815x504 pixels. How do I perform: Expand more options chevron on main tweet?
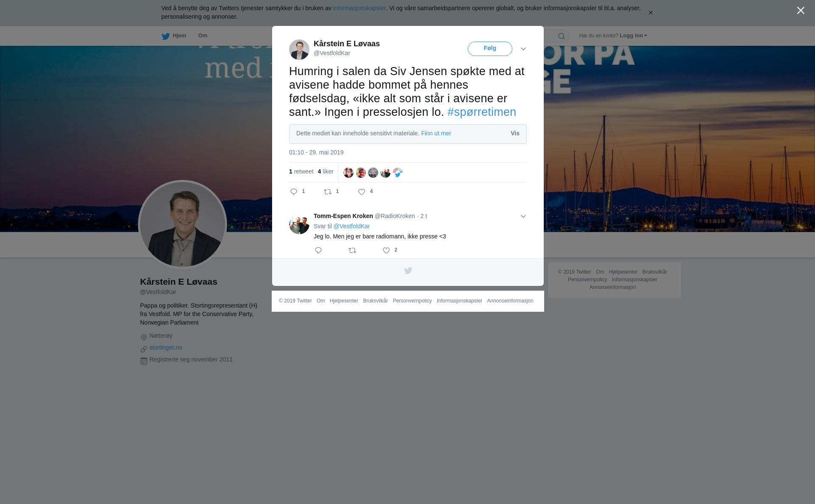click(x=523, y=49)
